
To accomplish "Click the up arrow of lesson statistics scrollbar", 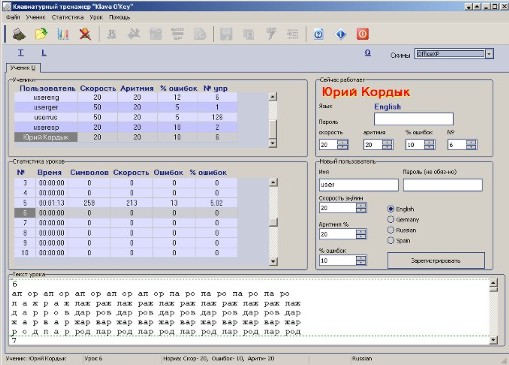I will coord(273,182).
